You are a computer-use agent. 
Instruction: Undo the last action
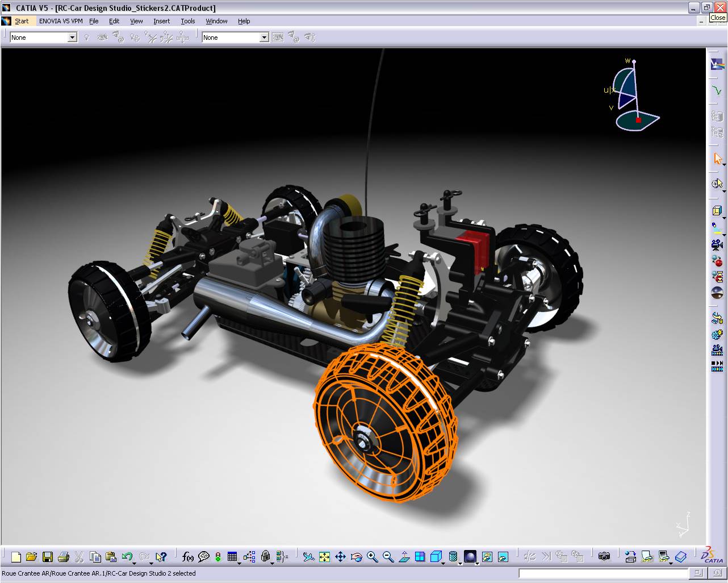pos(127,557)
